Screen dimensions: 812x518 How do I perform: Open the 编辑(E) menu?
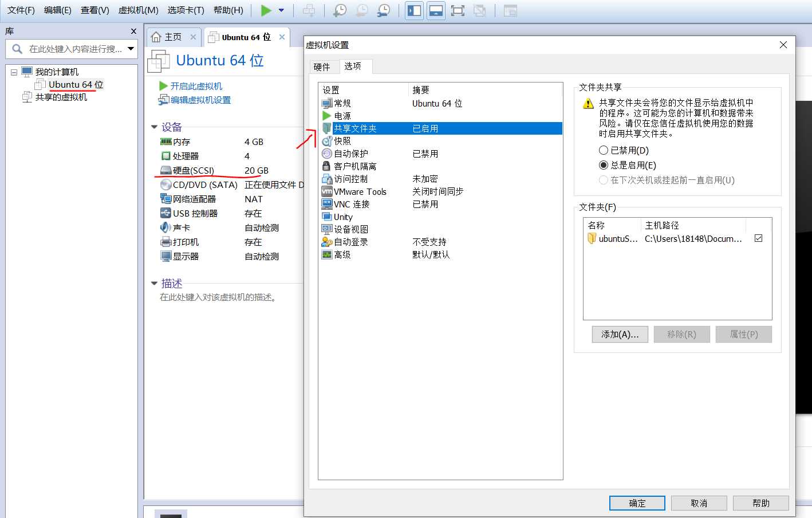point(58,10)
